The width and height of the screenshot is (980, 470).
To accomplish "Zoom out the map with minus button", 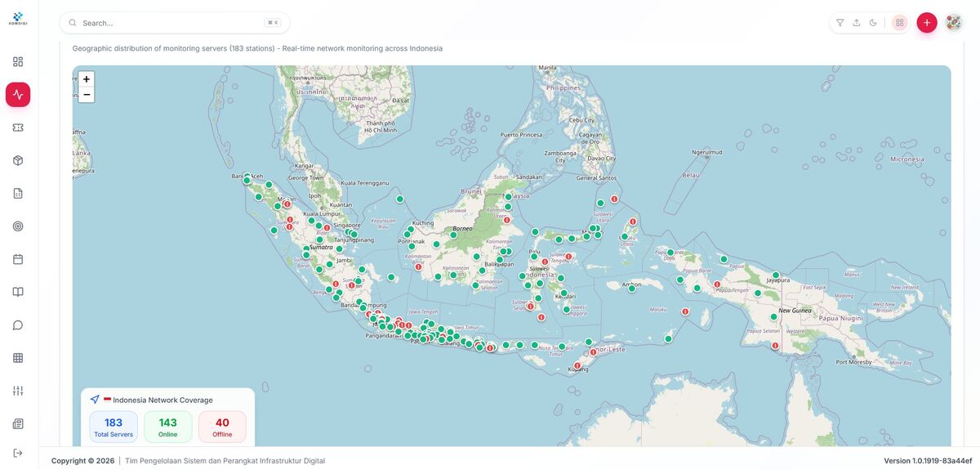I will (x=87, y=95).
